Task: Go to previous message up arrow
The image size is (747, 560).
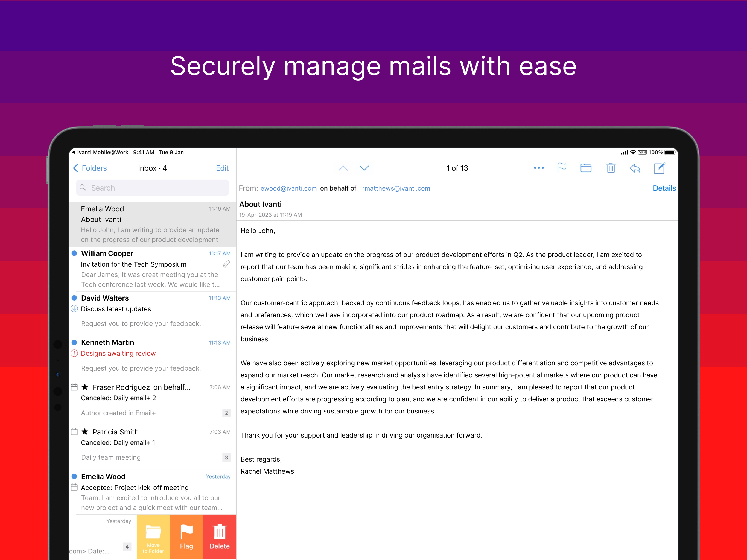Action: 343,168
